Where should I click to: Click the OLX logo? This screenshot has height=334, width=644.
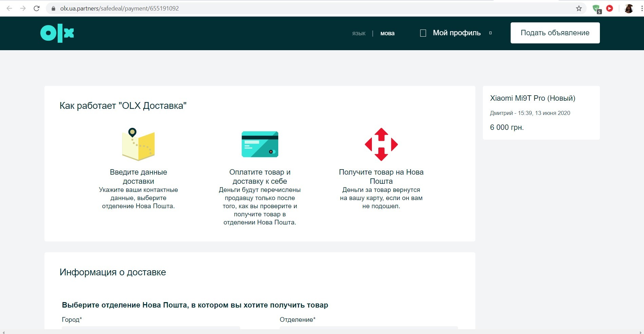coord(57,33)
